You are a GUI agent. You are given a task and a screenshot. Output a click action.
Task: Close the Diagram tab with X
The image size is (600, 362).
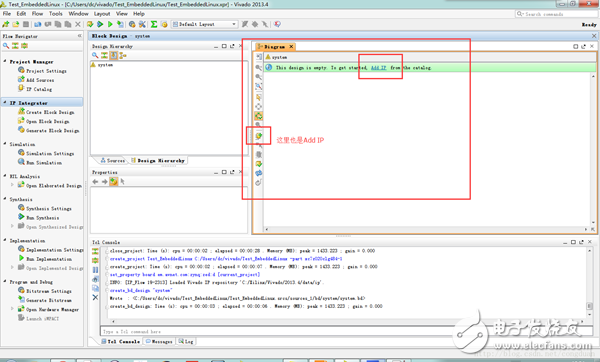pos(291,47)
